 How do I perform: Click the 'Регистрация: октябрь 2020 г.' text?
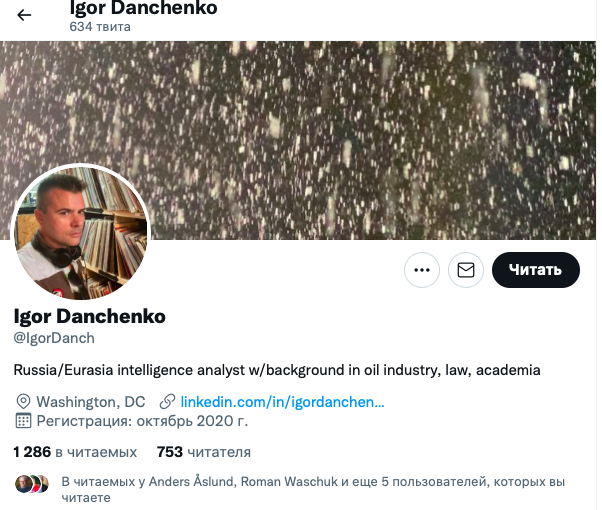click(142, 421)
